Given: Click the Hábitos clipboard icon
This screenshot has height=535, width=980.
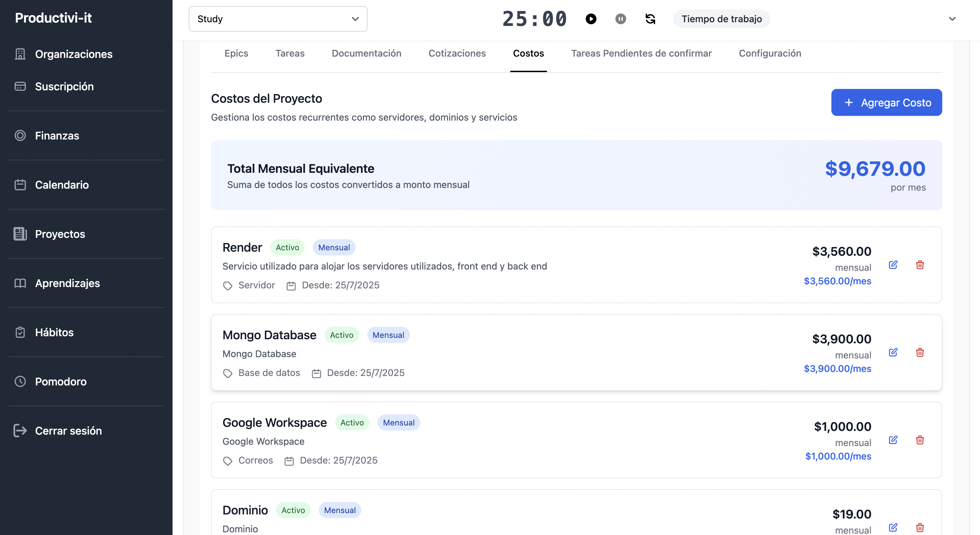Looking at the screenshot, I should click(x=20, y=332).
